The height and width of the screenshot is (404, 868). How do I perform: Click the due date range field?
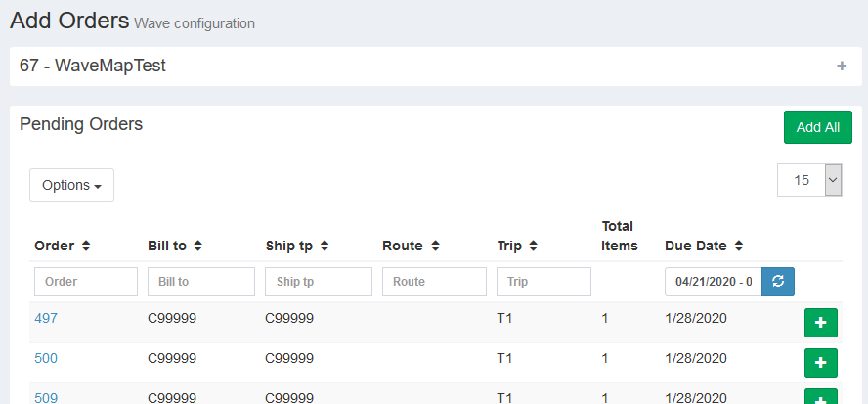pos(713,282)
